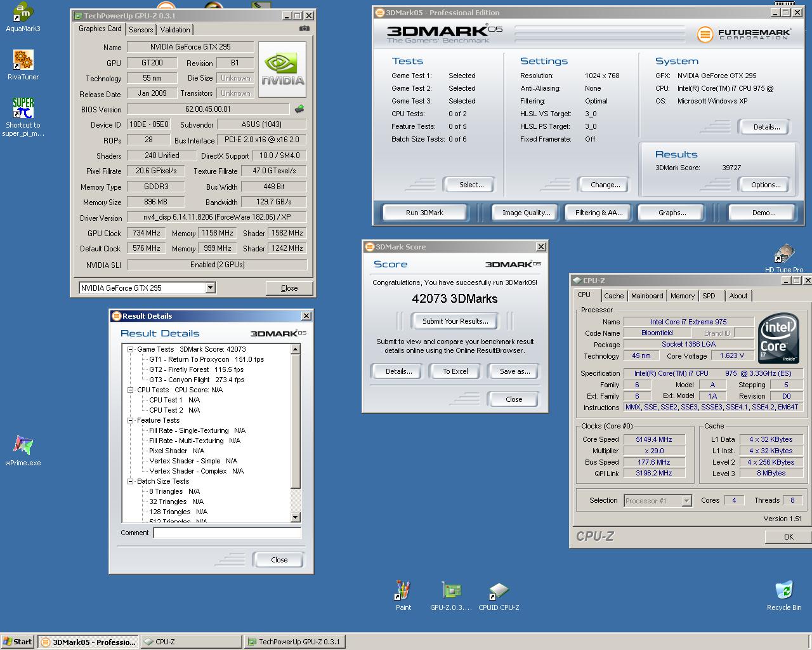The height and width of the screenshot is (650, 812).
Task: Click the GPU-Z screenshot camera icon
Action: coord(304,29)
